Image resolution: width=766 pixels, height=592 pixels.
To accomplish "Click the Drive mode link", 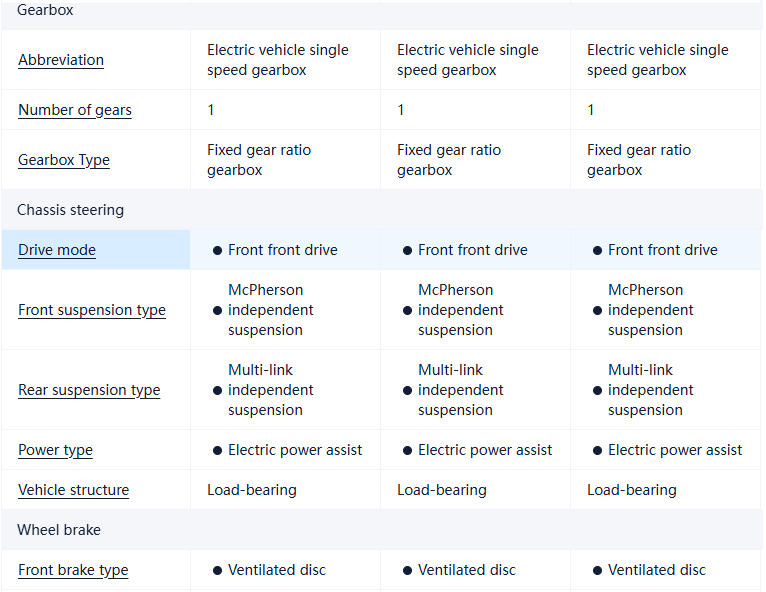I will pos(57,250).
